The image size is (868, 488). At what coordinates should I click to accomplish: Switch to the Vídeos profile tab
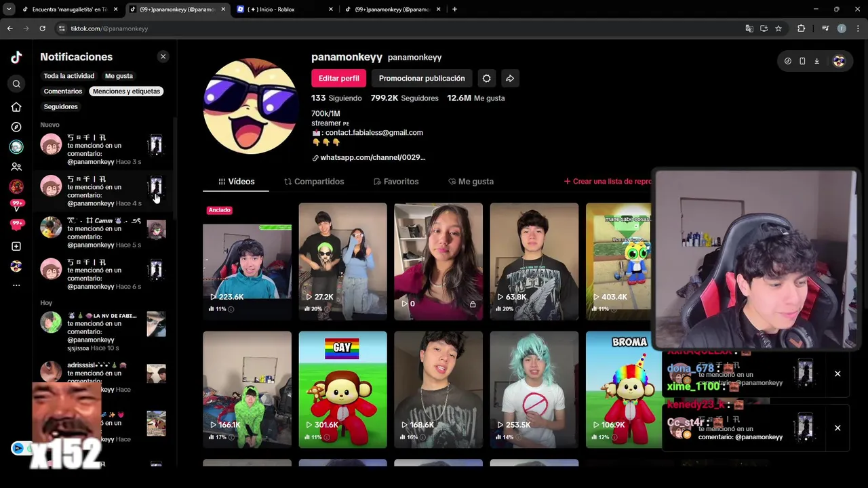(236, 182)
